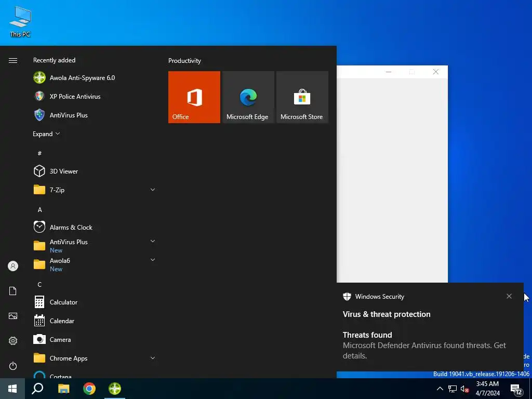Open the Awola6 folder entry
The width and height of the screenshot is (532, 399).
(x=95, y=264)
